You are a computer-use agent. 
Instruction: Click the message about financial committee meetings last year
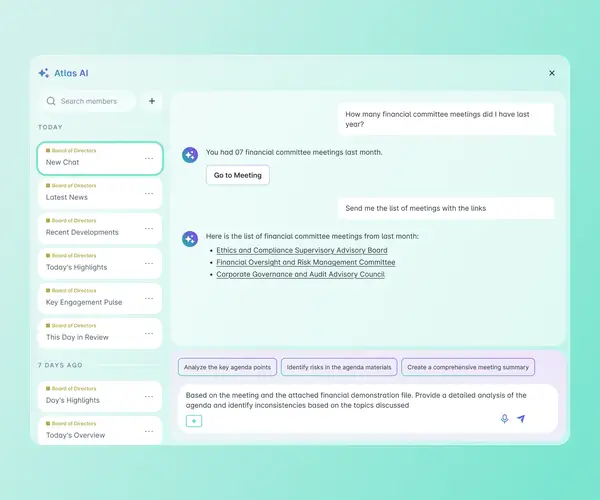pyautogui.click(x=446, y=119)
